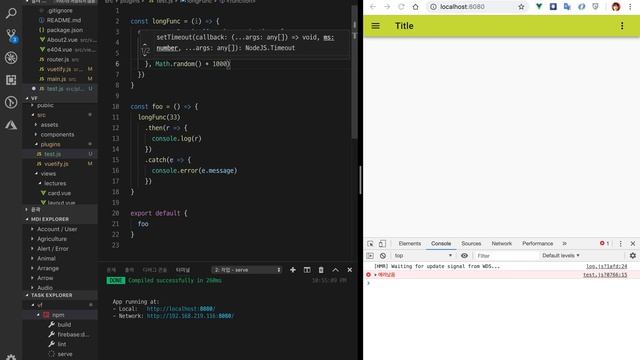The width and height of the screenshot is (640, 360).
Task: Collapse the MDI EXPLORER section
Action: [x=50, y=219]
